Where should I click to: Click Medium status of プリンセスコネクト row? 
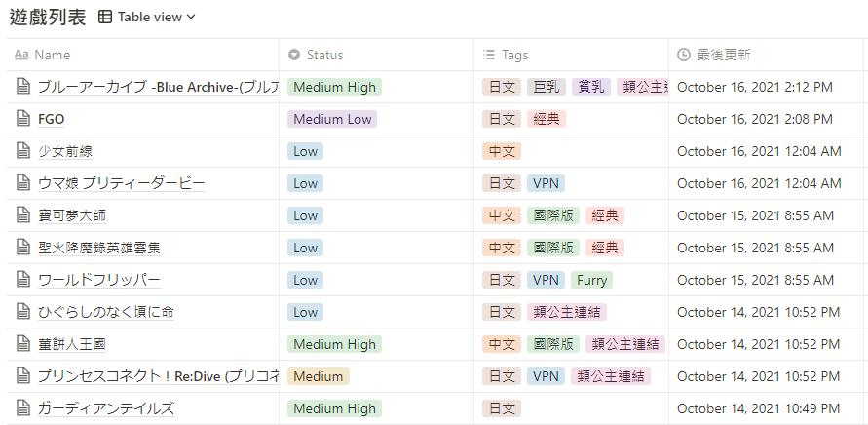tap(319, 376)
